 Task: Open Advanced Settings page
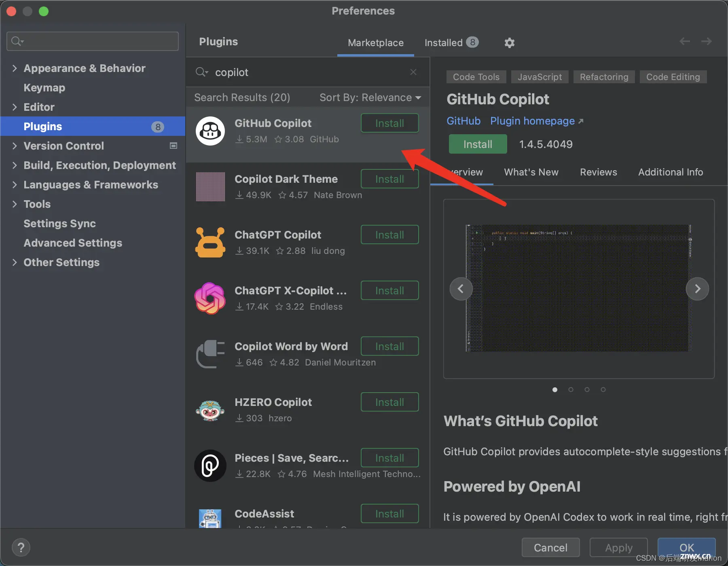point(73,243)
